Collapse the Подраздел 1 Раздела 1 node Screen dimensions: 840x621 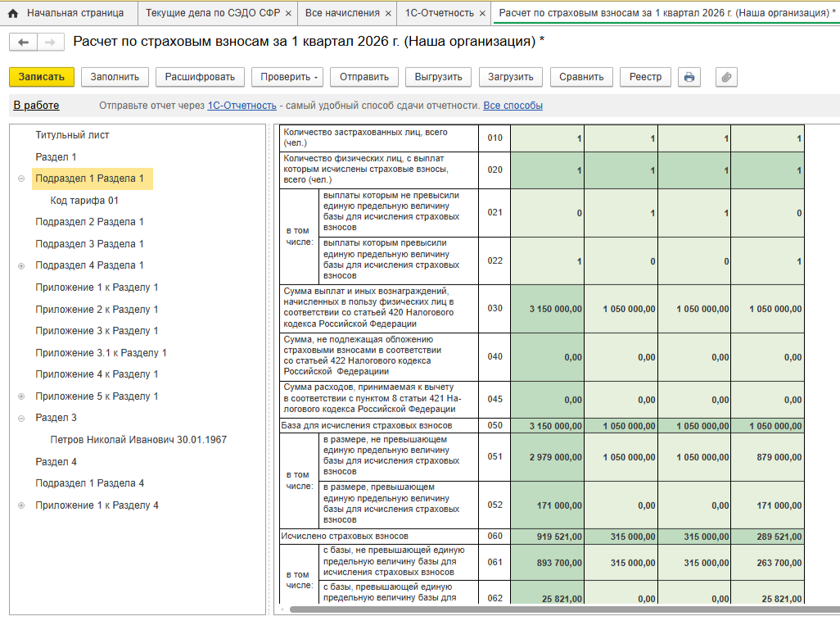[21, 179]
